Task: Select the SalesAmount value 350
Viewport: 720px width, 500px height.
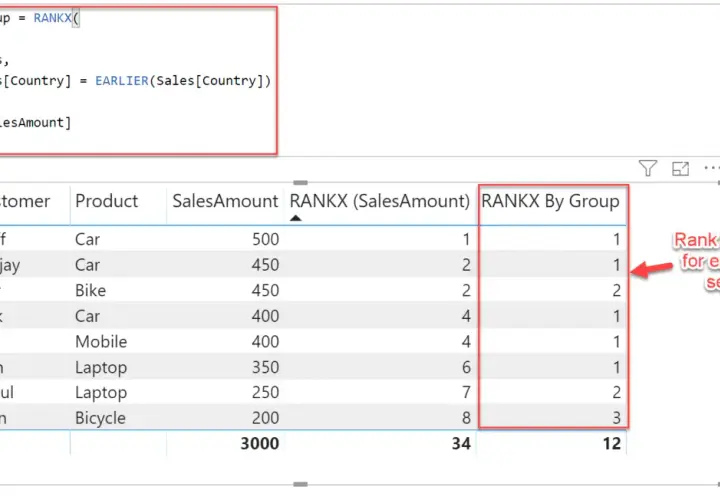Action: click(x=265, y=367)
